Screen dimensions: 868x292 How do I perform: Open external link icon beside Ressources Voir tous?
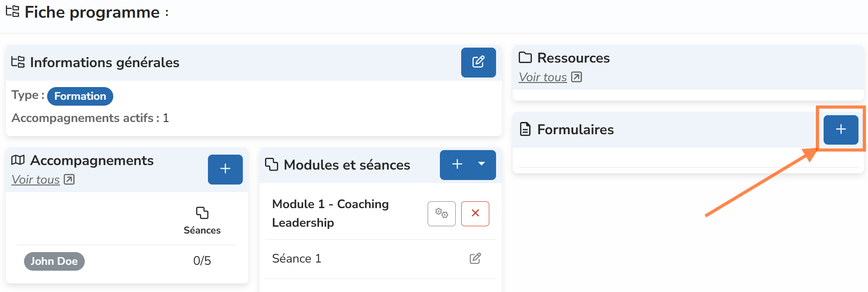point(576,77)
